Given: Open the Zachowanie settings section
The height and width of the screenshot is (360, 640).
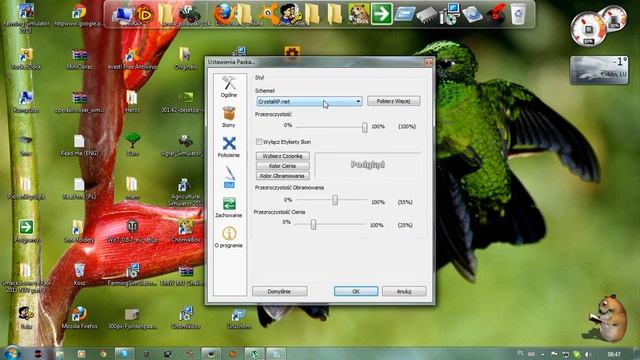Looking at the screenshot, I should tap(229, 207).
